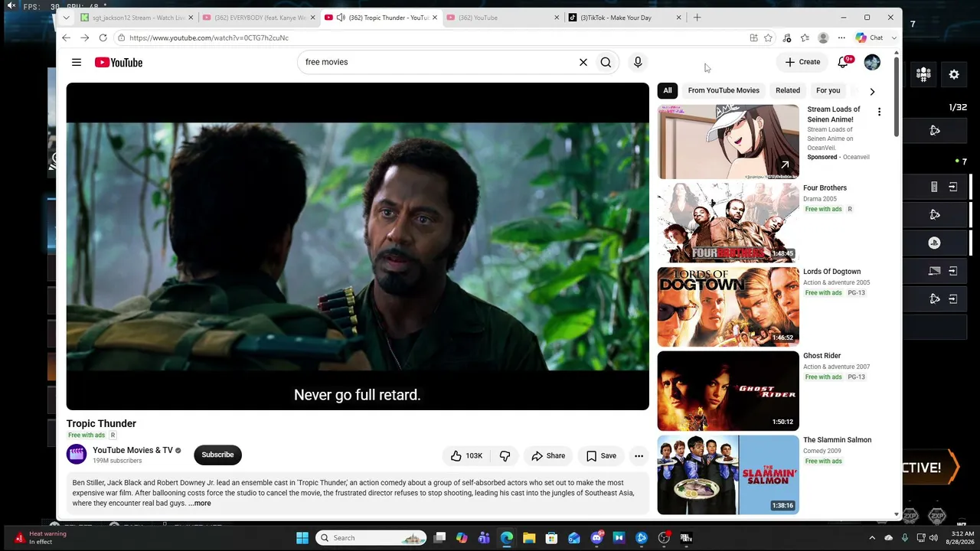This screenshot has height=551, width=980.
Task: Clear the YouTube search box text
Action: click(x=583, y=62)
